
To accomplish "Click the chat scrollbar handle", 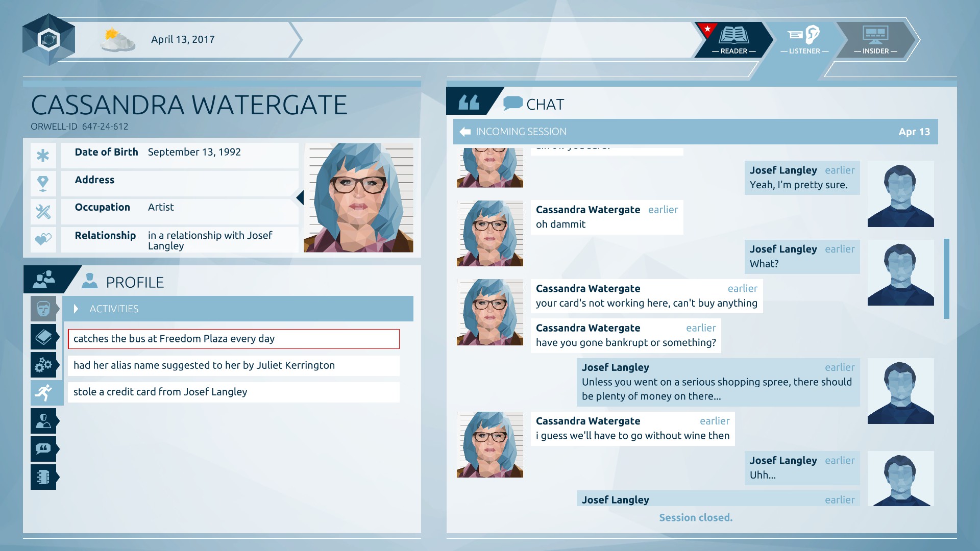I will 946,279.
